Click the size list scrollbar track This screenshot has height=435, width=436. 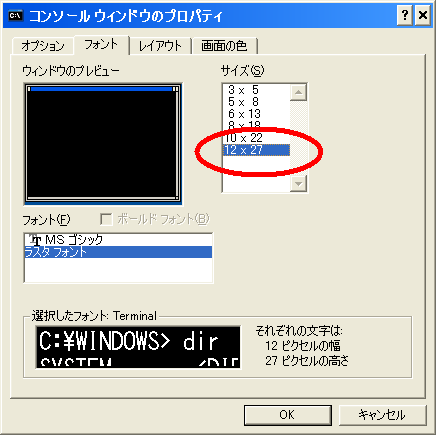tap(298, 138)
